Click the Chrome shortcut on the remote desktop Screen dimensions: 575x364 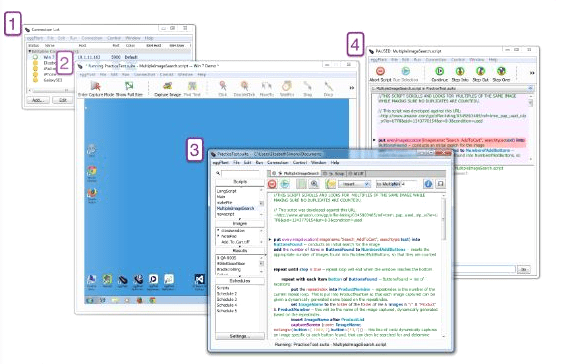92,171
